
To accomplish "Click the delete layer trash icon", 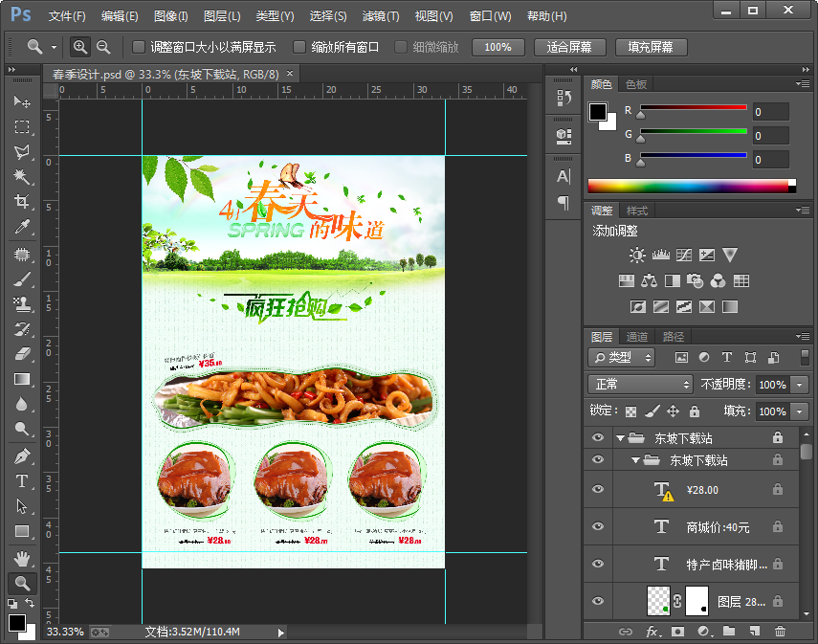I will (780, 632).
